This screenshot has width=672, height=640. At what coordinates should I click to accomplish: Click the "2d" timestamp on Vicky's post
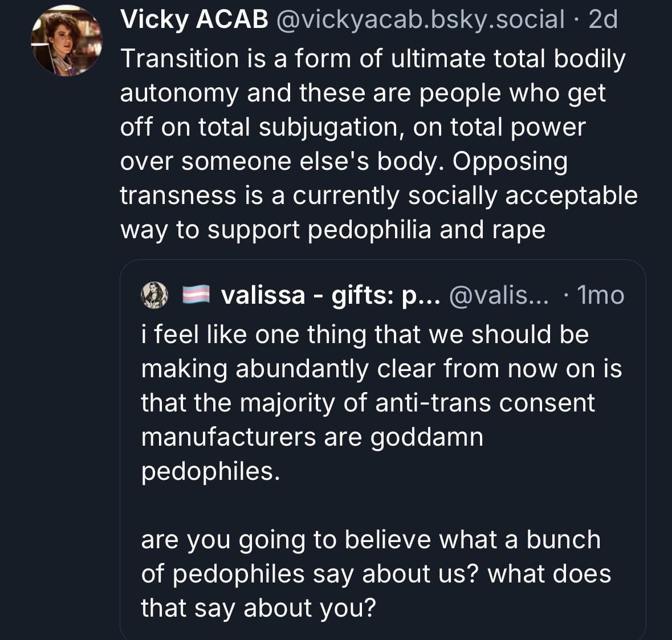(x=602, y=21)
